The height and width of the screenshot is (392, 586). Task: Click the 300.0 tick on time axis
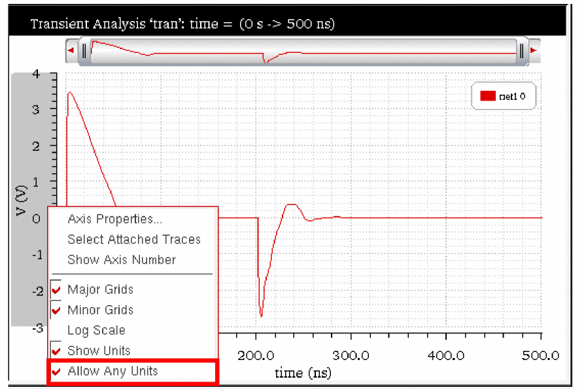click(351, 355)
